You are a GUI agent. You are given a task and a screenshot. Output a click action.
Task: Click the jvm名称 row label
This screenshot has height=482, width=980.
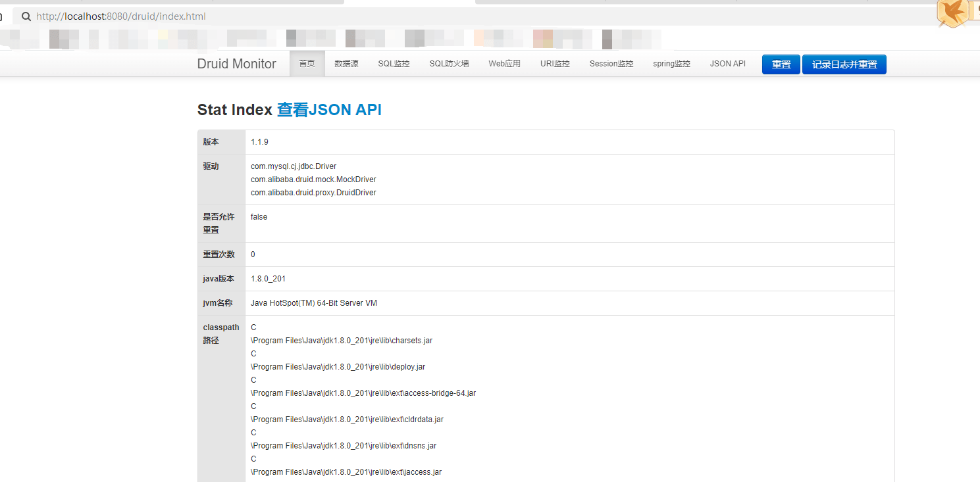pyautogui.click(x=219, y=303)
